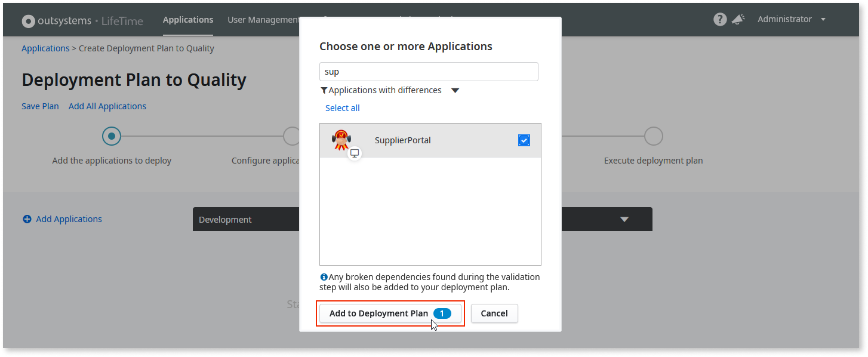Switch to the Applications tab
Image resolution: width=868 pixels, height=357 pixels.
click(x=188, y=19)
